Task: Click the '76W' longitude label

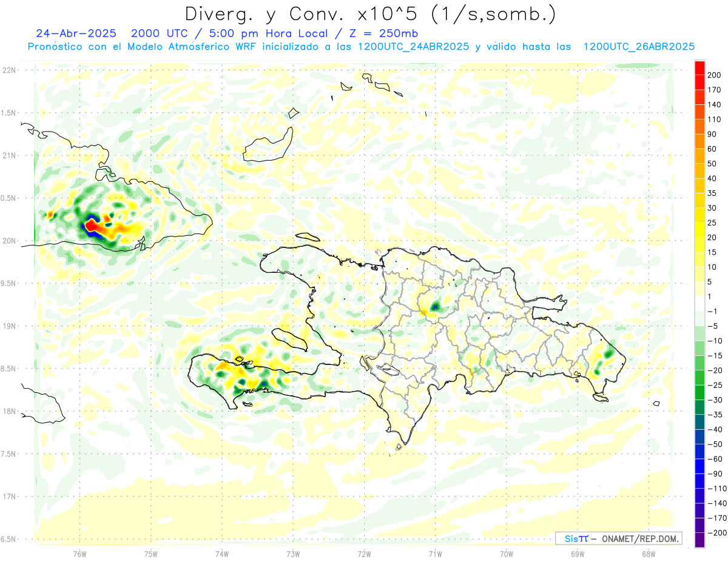Action: (x=79, y=554)
